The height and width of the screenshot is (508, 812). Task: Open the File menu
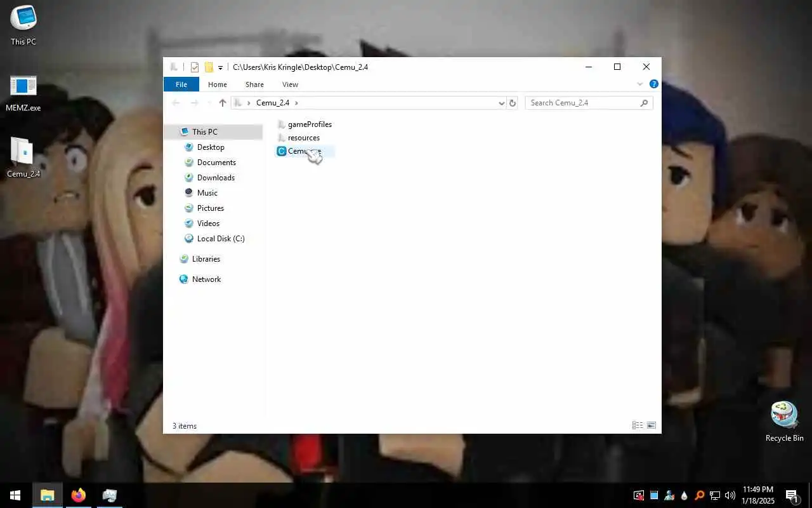click(181, 84)
